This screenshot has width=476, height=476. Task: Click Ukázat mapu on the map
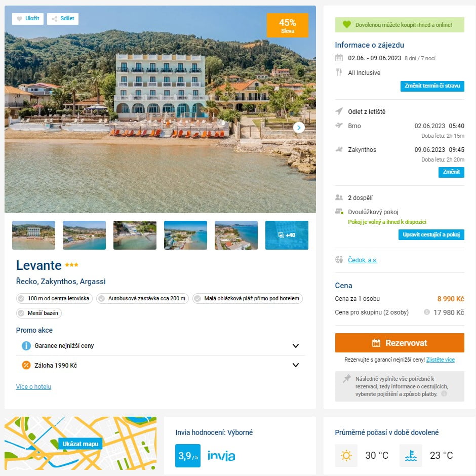[80, 444]
